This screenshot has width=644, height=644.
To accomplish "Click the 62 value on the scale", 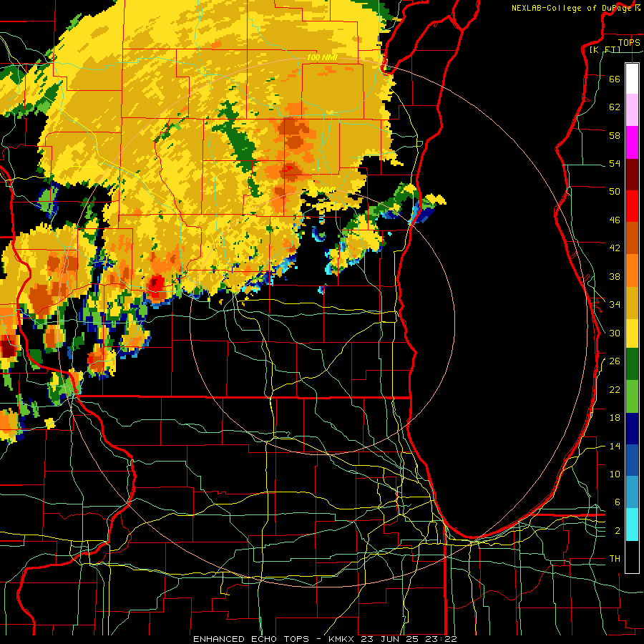I will click(x=615, y=107).
